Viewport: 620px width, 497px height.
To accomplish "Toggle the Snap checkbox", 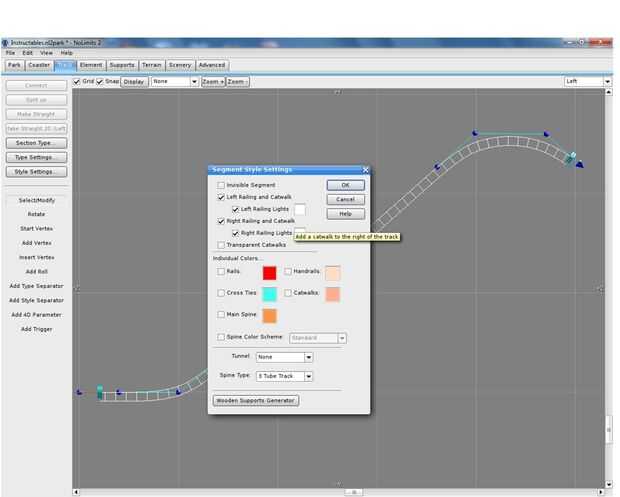I will coord(100,81).
